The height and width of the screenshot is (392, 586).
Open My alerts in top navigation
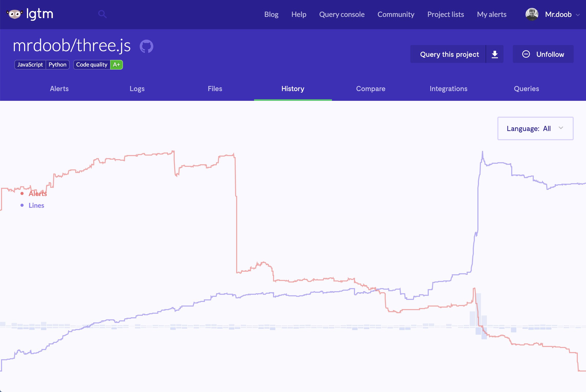pyautogui.click(x=491, y=14)
